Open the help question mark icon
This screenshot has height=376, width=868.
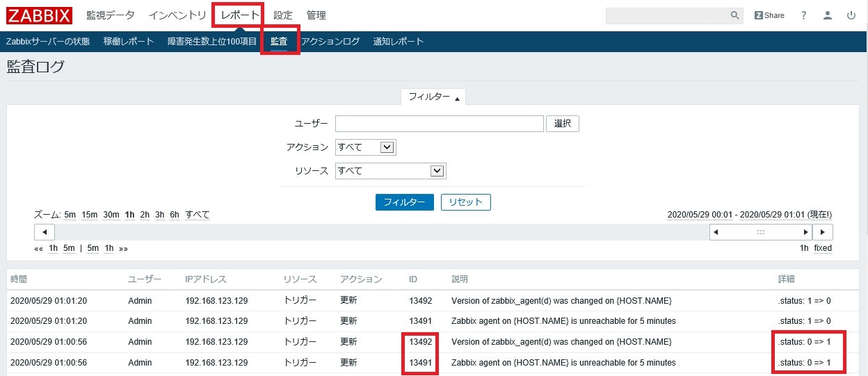[x=803, y=15]
